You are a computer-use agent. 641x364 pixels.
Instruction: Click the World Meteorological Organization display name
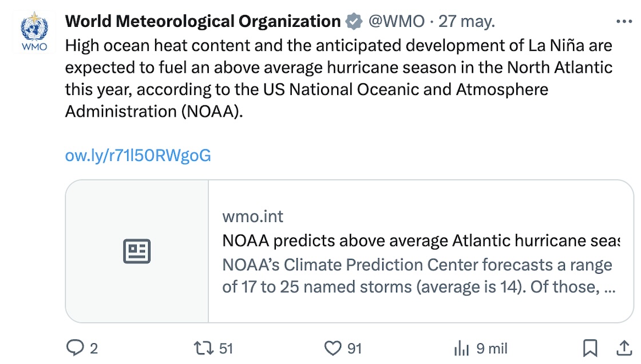coord(203,22)
